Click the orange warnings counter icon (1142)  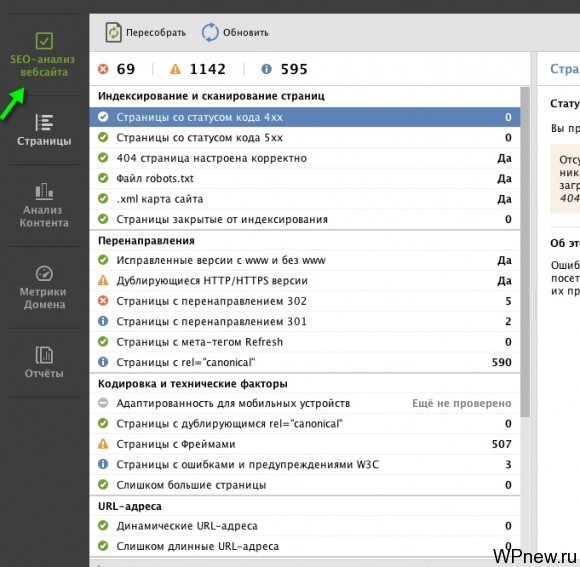pos(175,69)
